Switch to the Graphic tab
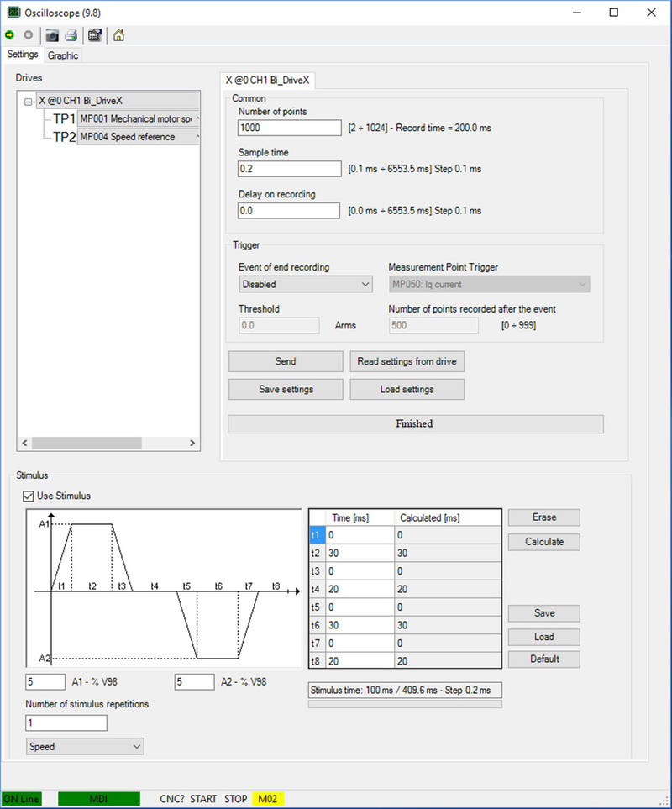Viewport: 672px width, 809px height. point(63,55)
